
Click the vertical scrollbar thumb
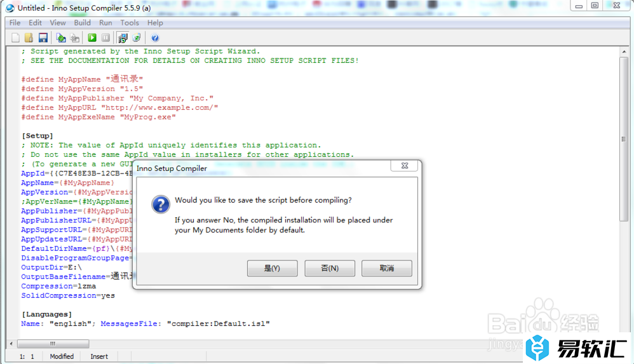(623, 139)
